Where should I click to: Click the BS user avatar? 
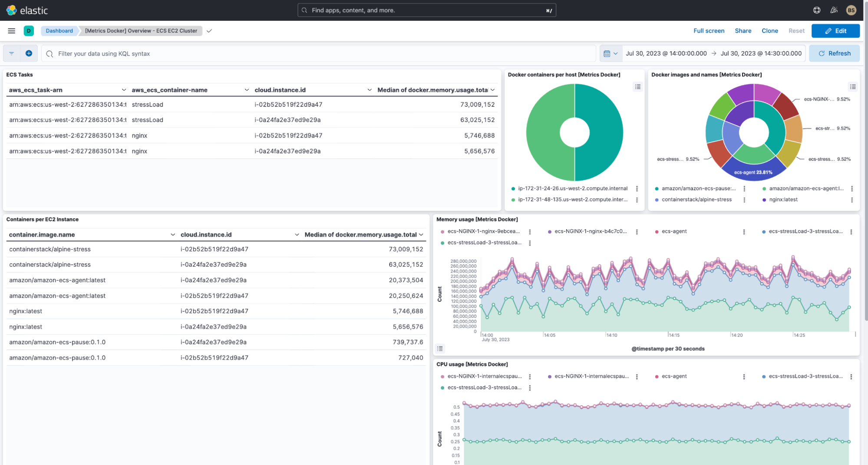coord(851,10)
